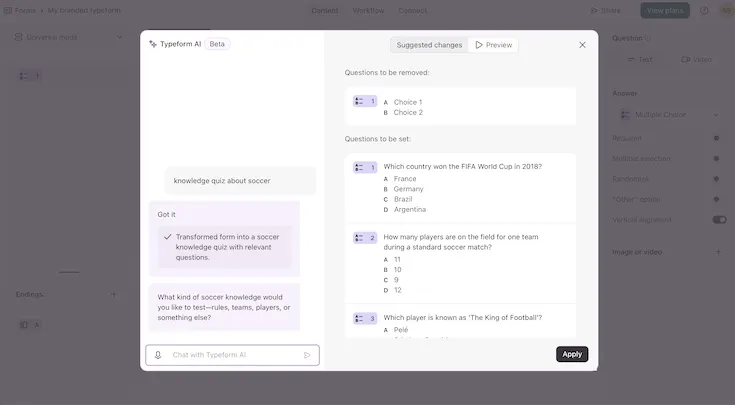735x405 pixels.
Task: Click answer option 'Pelé'
Action: tap(401, 330)
